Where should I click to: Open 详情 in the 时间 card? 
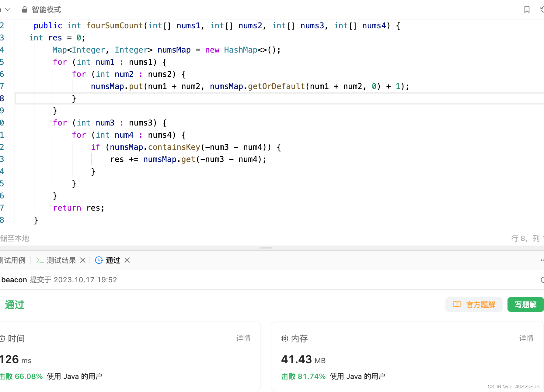coord(243,338)
